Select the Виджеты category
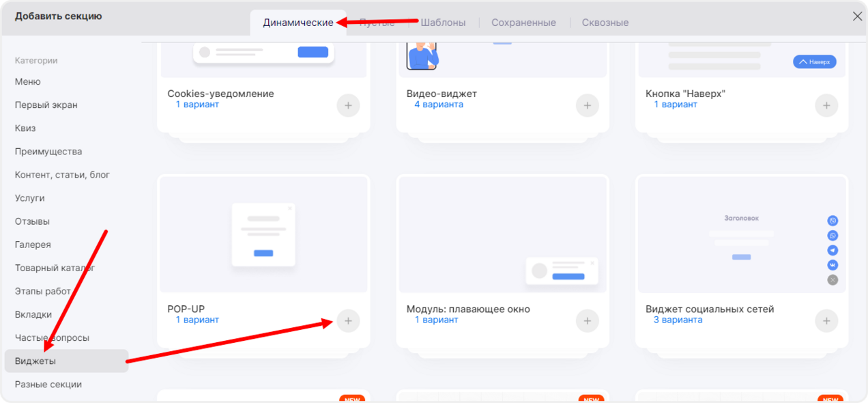Image resolution: width=868 pixels, height=403 pixels. tap(66, 361)
